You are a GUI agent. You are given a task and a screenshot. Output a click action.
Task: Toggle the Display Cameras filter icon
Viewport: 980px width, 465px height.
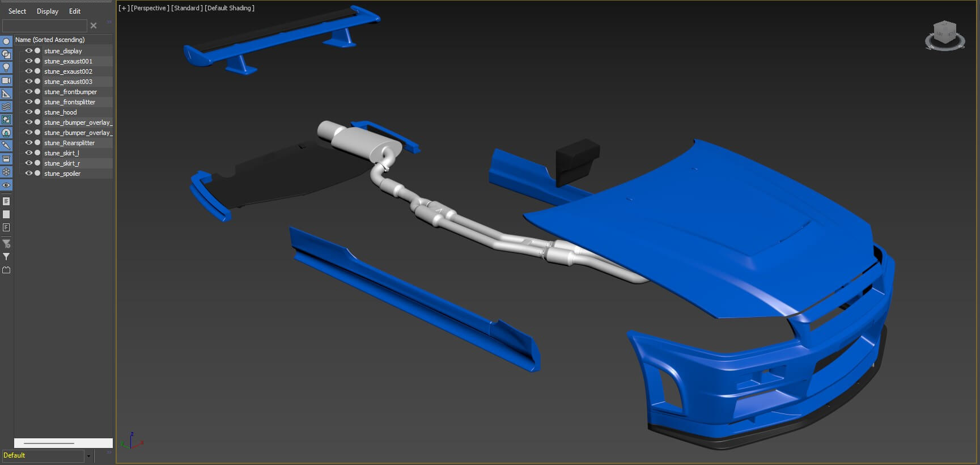[6, 81]
